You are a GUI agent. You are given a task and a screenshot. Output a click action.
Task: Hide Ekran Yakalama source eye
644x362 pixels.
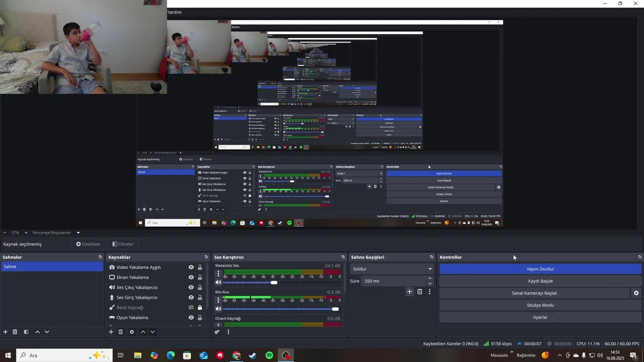point(191,278)
